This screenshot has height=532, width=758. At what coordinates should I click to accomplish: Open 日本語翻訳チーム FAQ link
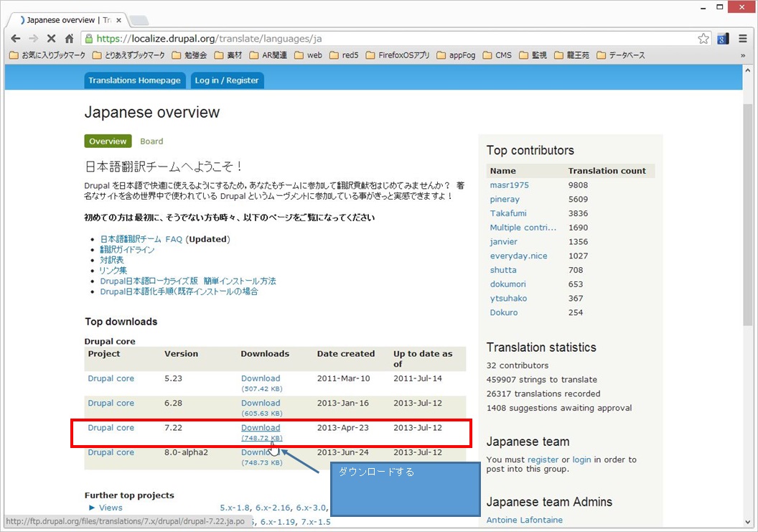pyautogui.click(x=141, y=239)
